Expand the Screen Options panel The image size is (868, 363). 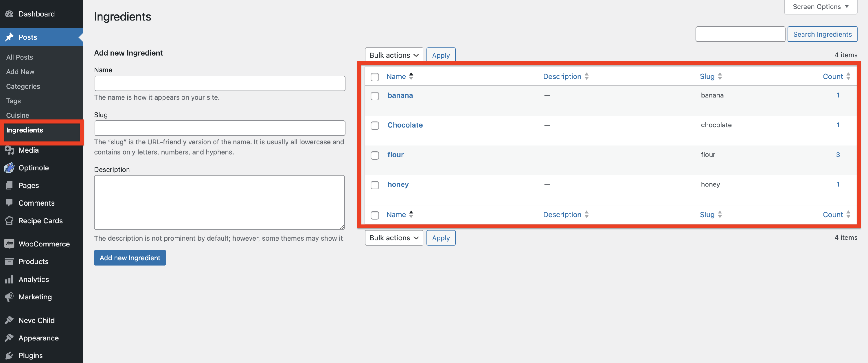tap(820, 7)
